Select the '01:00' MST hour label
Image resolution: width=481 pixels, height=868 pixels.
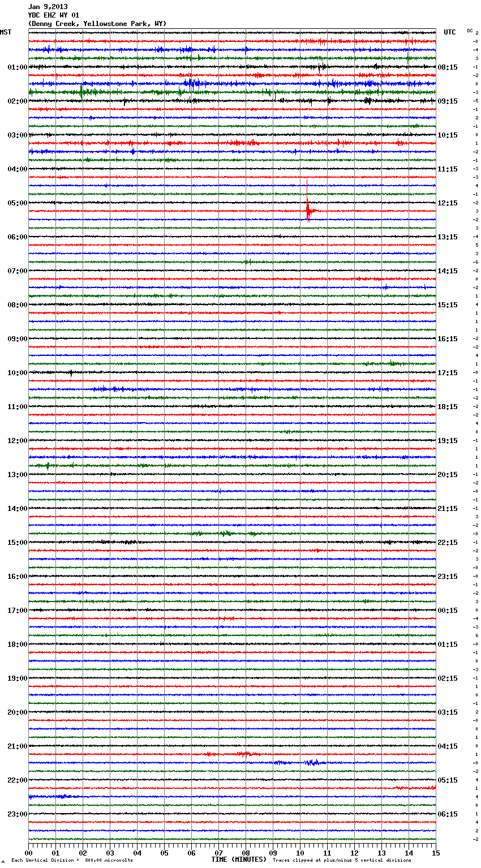(18, 67)
